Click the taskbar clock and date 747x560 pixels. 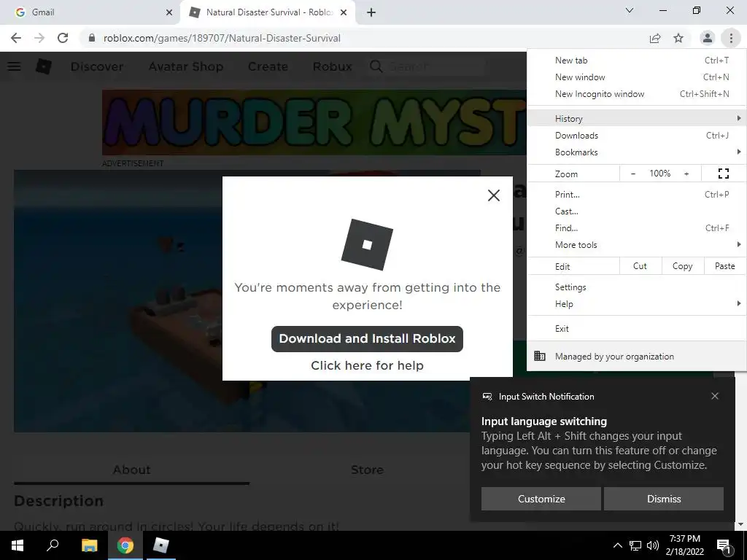(685, 545)
